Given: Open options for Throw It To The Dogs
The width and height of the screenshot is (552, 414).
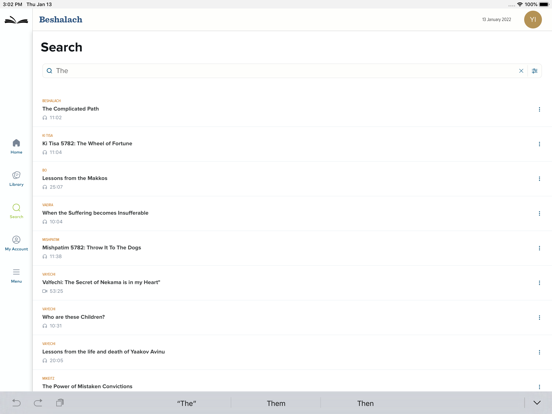Looking at the screenshot, I should pos(539,248).
